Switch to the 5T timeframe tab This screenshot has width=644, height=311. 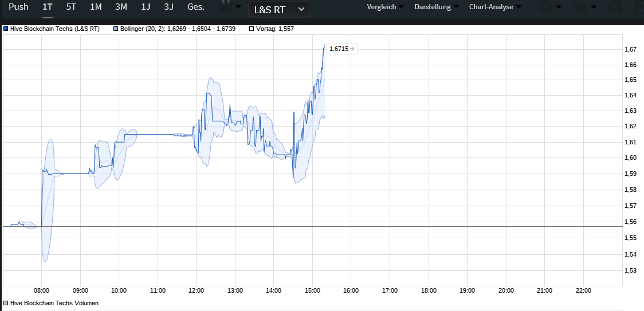(x=71, y=7)
